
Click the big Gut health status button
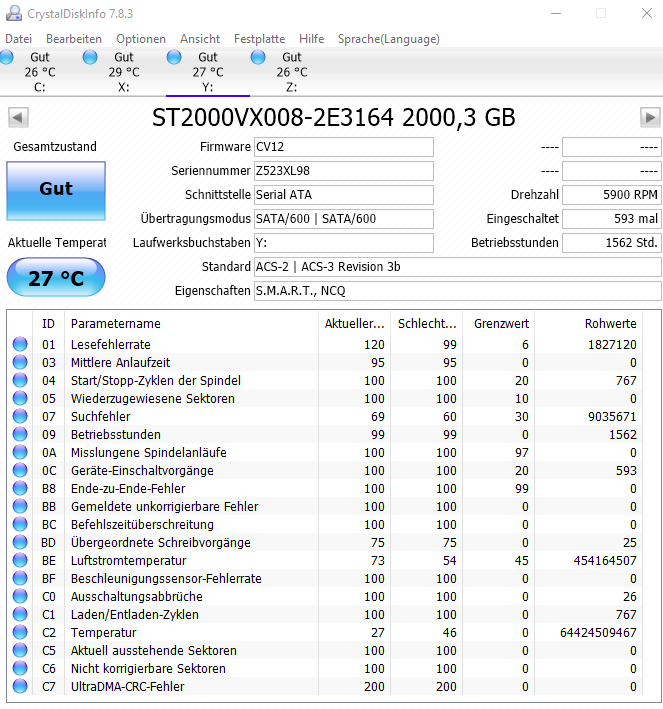click(x=56, y=191)
